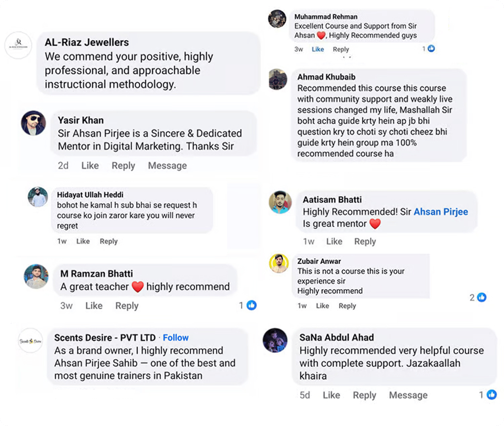Click like reaction icon on SaNa Abdul Ahad's comment
This screenshot has height=426, width=504.
(x=492, y=394)
